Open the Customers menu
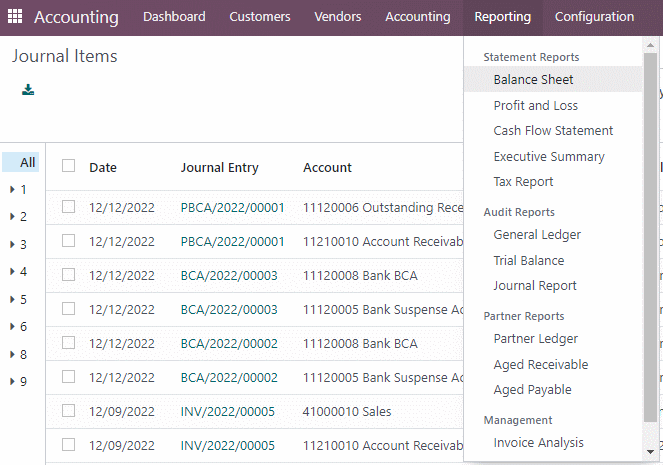 (x=260, y=17)
